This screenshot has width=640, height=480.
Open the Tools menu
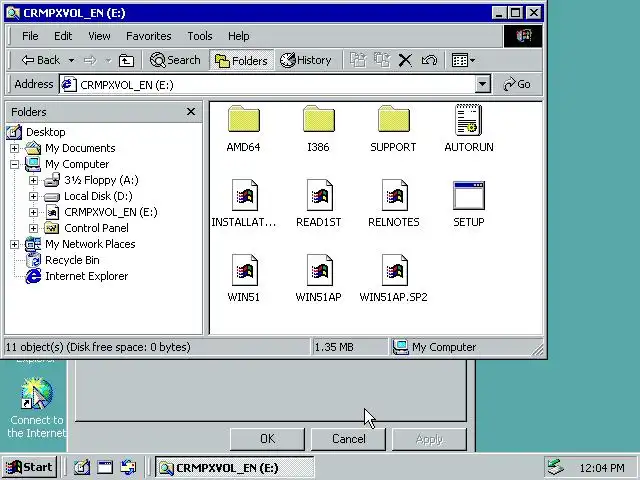tap(200, 36)
